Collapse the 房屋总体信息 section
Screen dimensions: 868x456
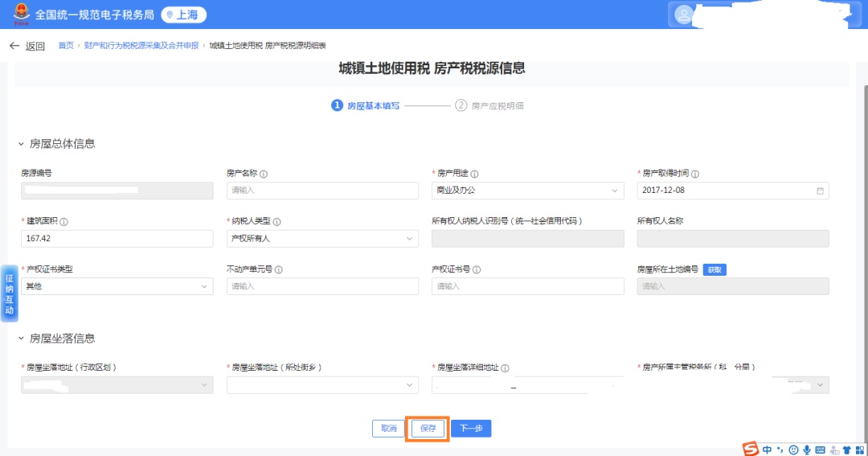coord(22,144)
